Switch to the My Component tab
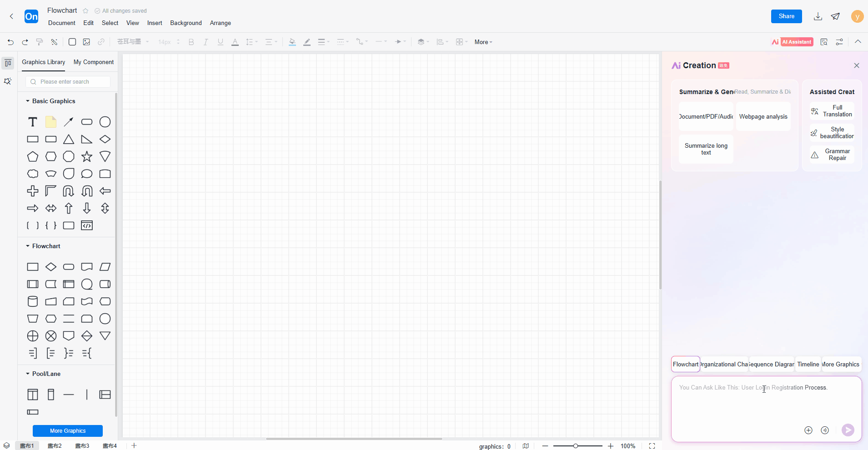868x450 pixels. tap(94, 62)
